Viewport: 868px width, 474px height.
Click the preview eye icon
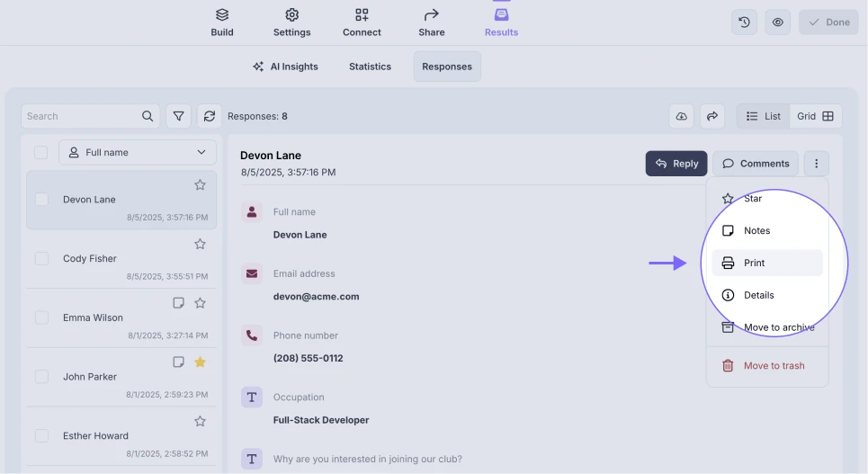(778, 22)
